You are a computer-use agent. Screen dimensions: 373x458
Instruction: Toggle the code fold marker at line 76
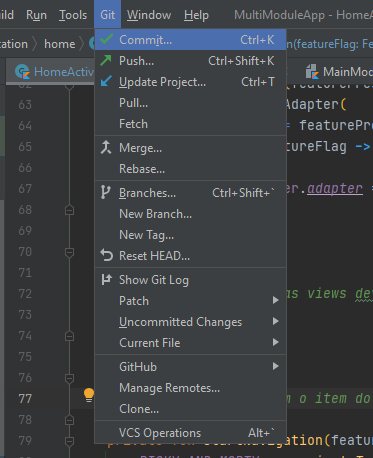click(x=69, y=378)
